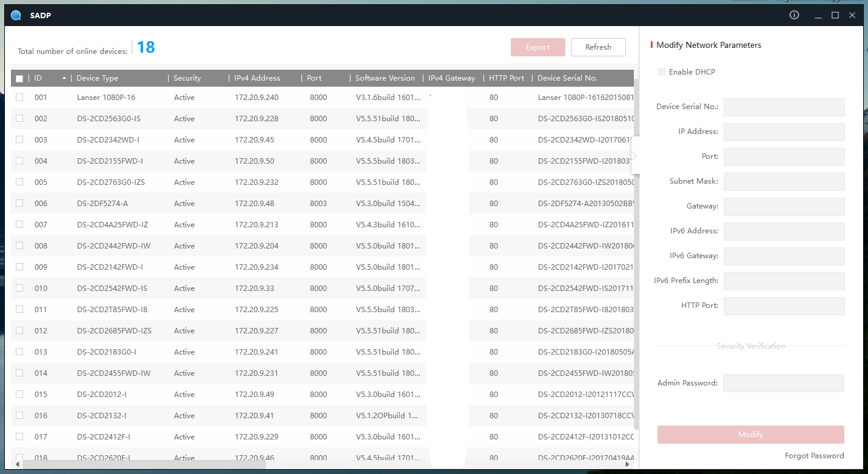Click the horizontal scrollbar left arrow
Image resolution: width=868 pixels, height=474 pixels.
17,464
